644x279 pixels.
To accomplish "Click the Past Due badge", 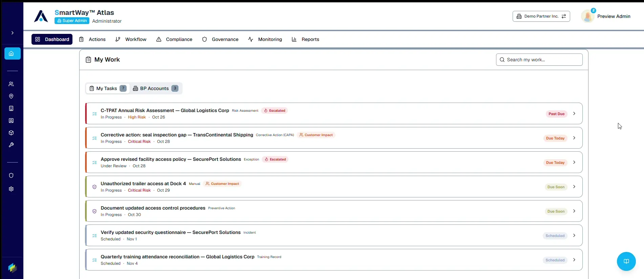I will pyautogui.click(x=556, y=114).
